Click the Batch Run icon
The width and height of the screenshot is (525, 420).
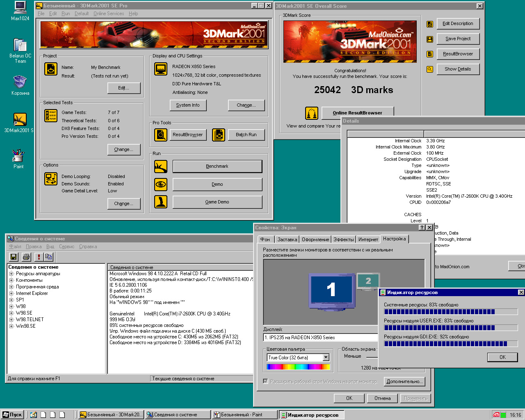point(219,135)
